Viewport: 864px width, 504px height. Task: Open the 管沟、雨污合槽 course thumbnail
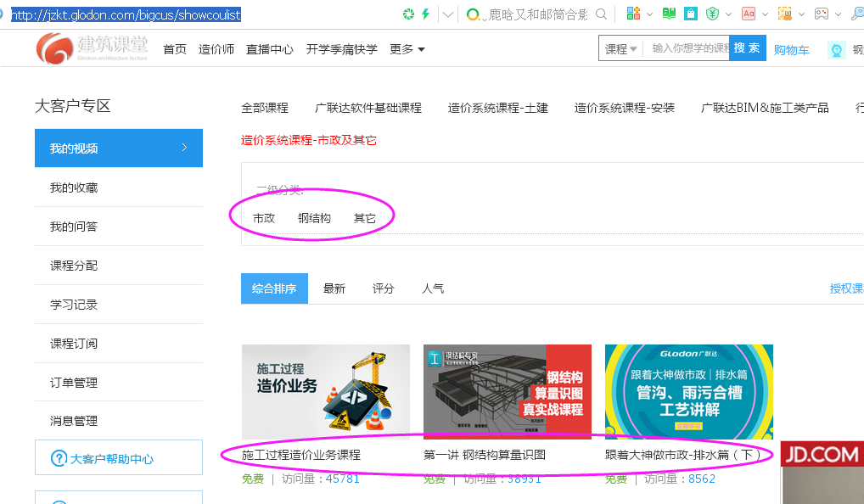(x=689, y=392)
